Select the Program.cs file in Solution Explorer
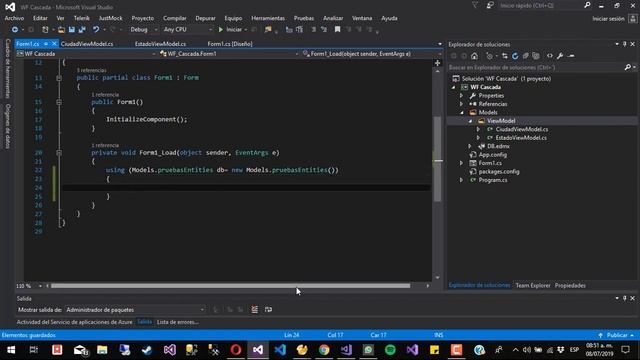 [x=493, y=180]
